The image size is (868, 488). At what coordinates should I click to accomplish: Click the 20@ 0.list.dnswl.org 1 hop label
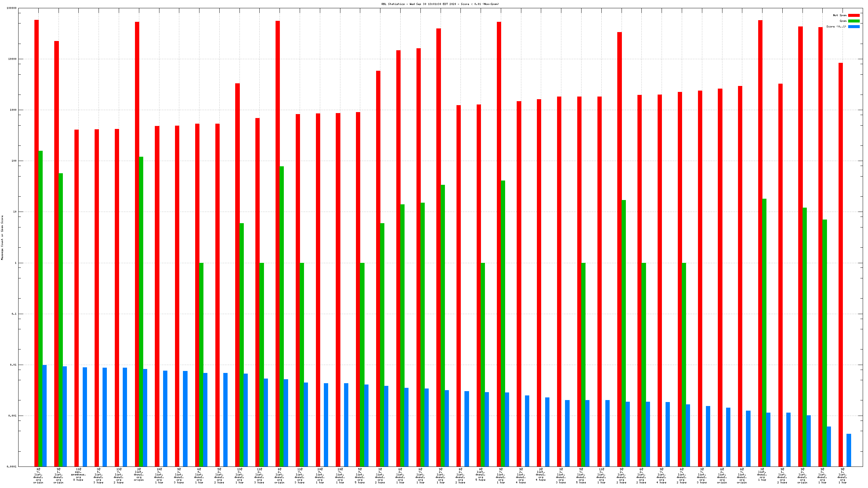(320, 475)
